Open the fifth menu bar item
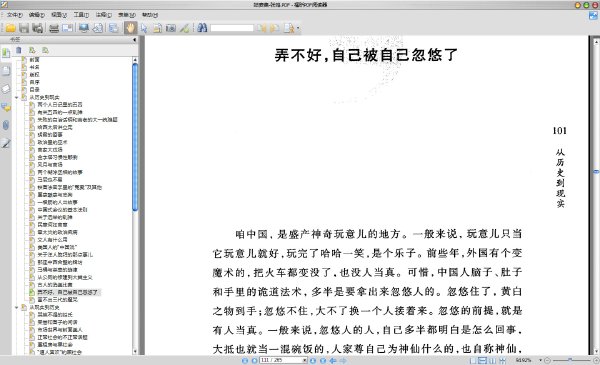Viewport: 600px width, 365px height. point(104,15)
